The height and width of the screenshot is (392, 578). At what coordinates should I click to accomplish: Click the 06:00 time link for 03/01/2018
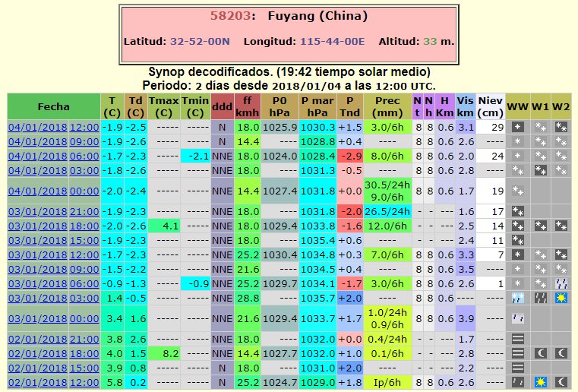[84, 283]
